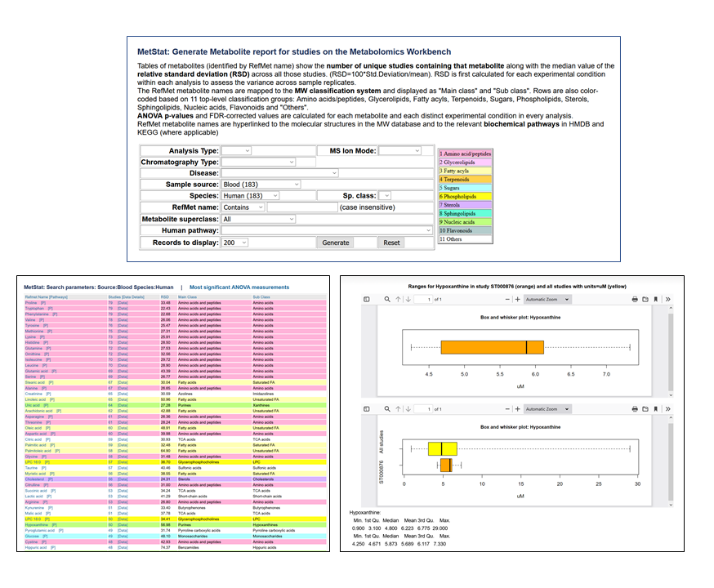Bookmark icon in upper plot viewer toolbar

coord(656,300)
